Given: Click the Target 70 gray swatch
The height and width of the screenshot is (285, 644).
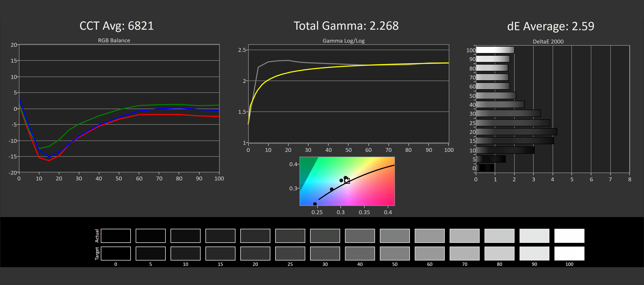Looking at the screenshot, I should pyautogui.click(x=464, y=253).
